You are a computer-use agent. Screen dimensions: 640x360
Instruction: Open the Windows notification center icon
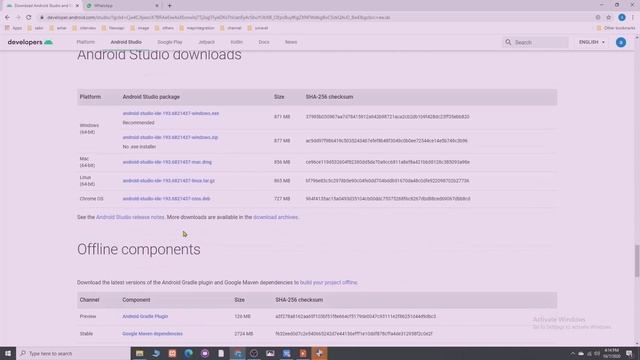pyautogui.click(x=629, y=353)
